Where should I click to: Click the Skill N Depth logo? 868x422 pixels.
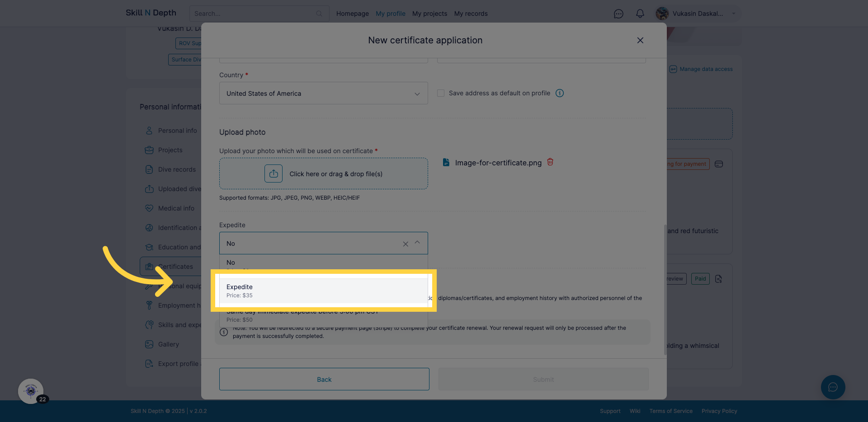tap(151, 13)
